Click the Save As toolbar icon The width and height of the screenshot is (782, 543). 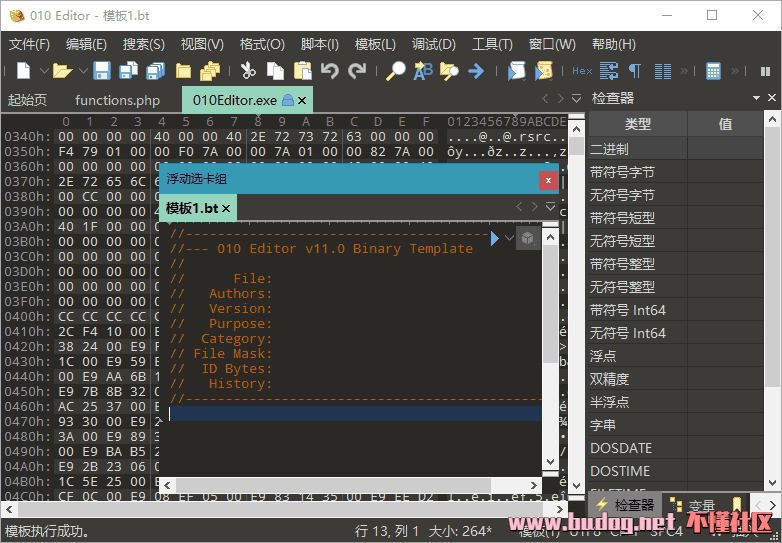pos(129,71)
